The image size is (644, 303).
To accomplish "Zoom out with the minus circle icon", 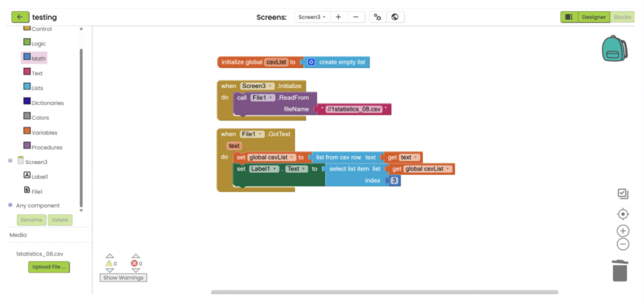I will [623, 244].
